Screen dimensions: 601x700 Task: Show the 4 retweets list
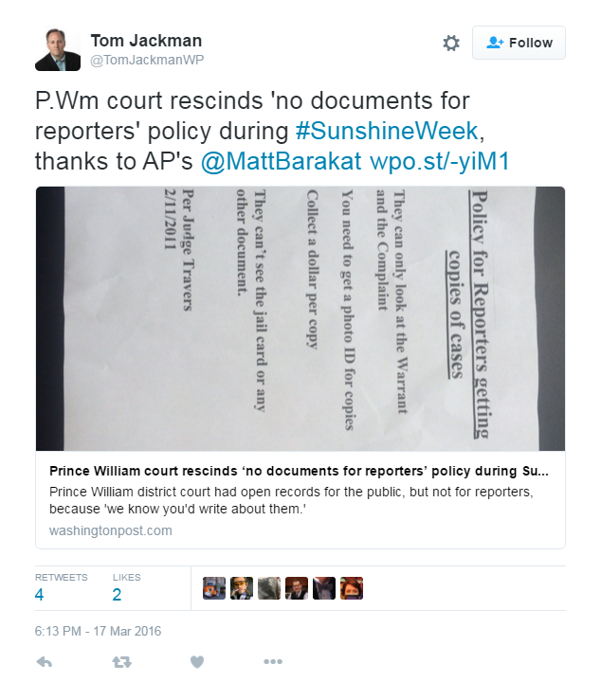click(62, 588)
